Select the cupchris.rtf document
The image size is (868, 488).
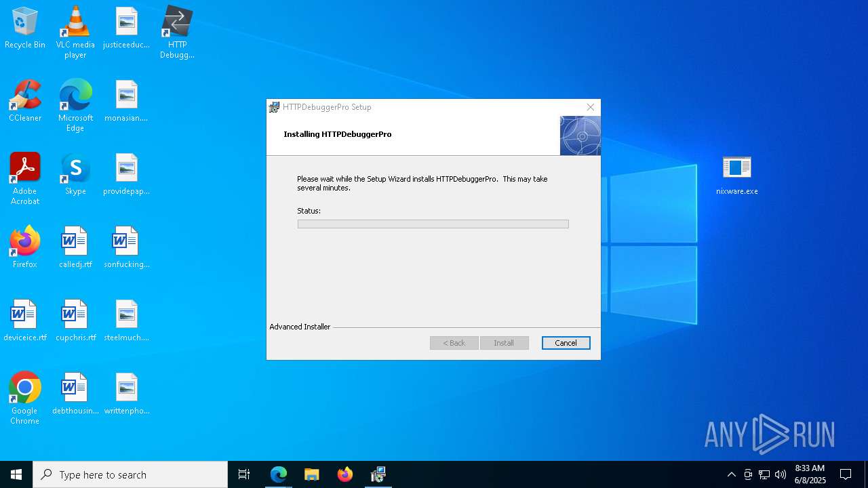pos(75,321)
